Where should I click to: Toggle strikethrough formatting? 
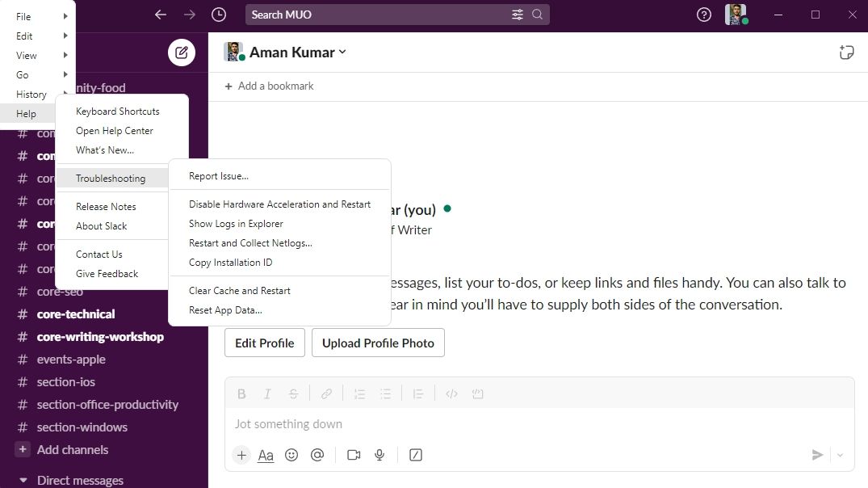click(x=293, y=393)
